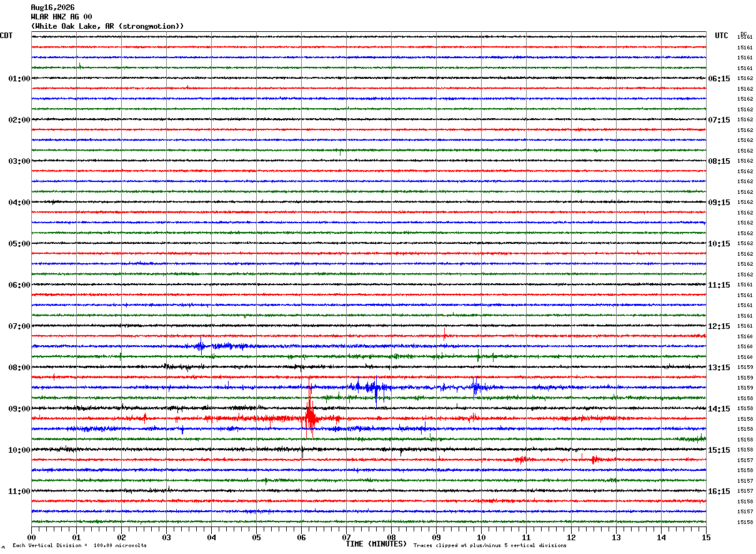Select the blue trace event near minute 10
The image size is (756, 554).
pos(476,388)
